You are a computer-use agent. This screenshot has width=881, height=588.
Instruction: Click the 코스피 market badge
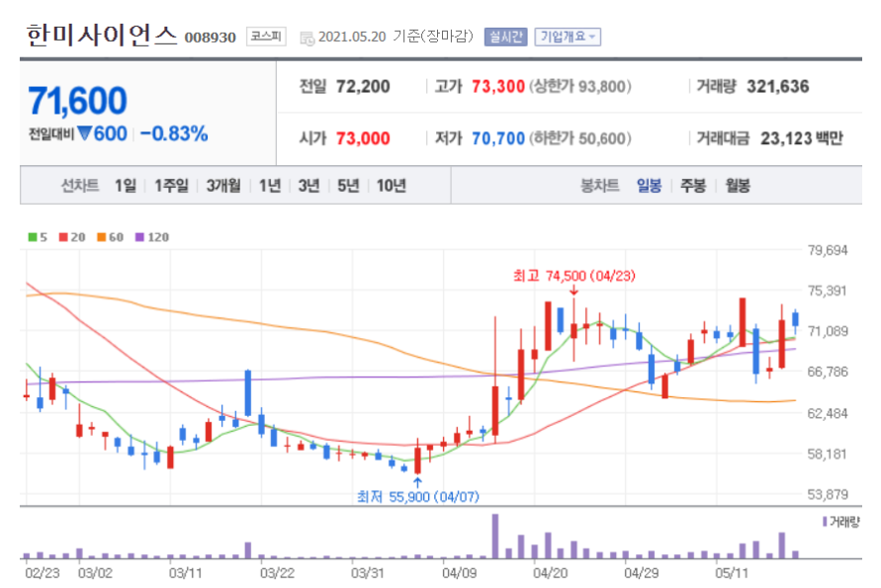coord(266,37)
